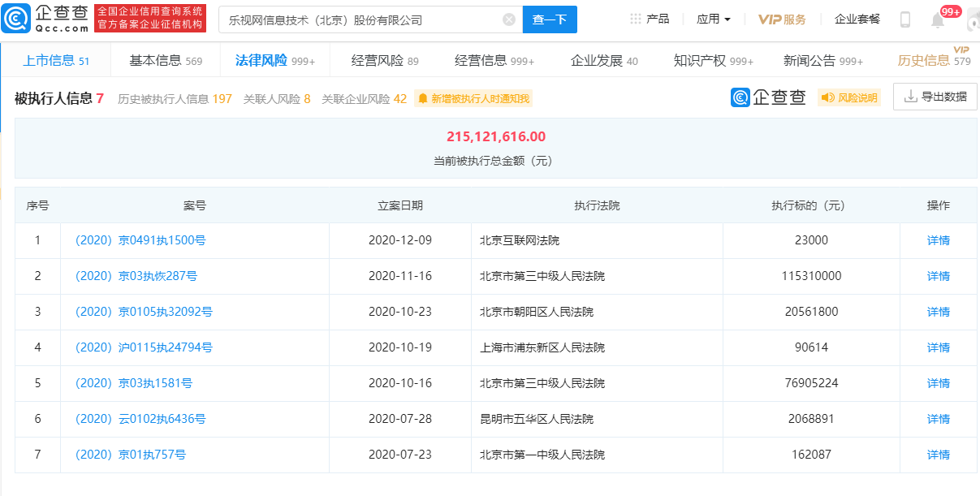
Task: Switch to the 法律风险 tab
Action: point(274,61)
